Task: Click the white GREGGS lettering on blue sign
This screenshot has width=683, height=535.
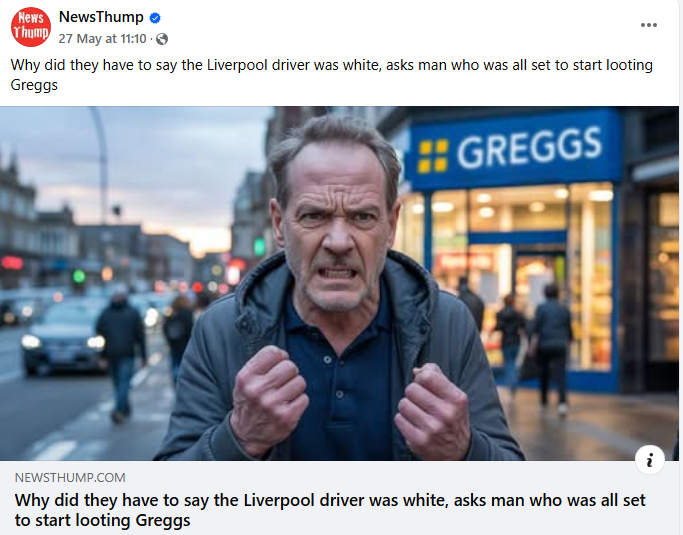Action: point(529,148)
